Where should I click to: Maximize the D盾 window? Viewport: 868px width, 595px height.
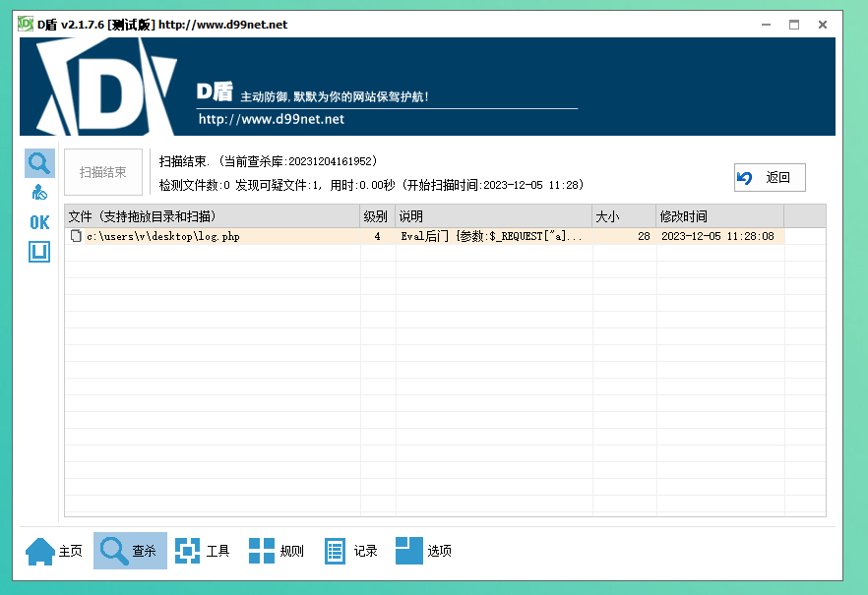click(x=794, y=25)
